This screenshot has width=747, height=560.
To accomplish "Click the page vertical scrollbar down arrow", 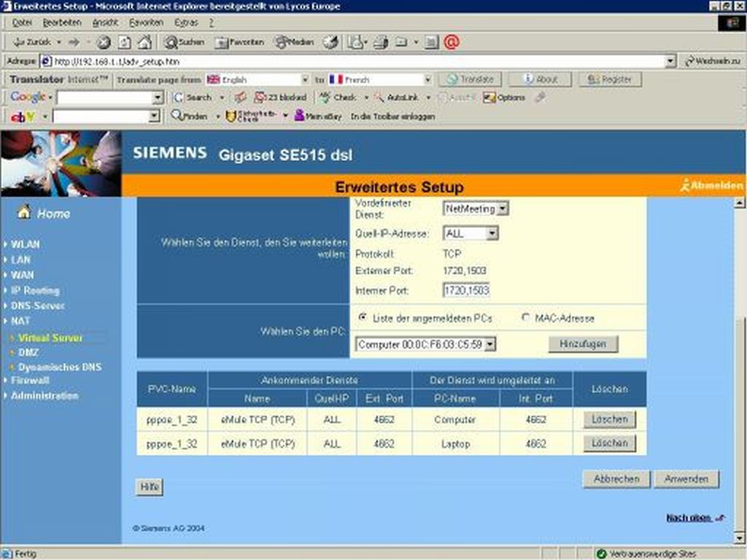I will click(739, 539).
